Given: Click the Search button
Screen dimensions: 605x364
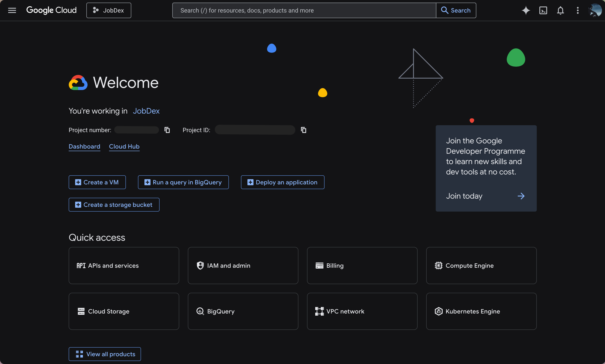Looking at the screenshot, I should point(456,10).
